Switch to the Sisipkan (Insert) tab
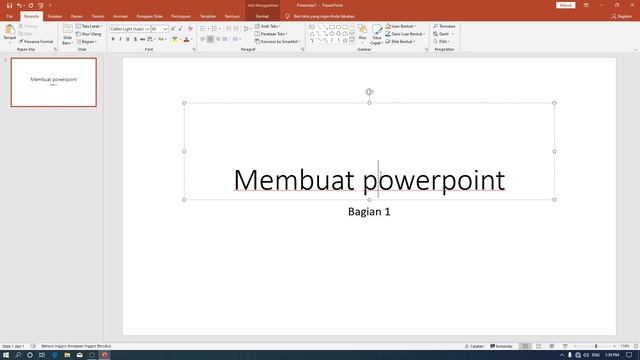This screenshot has height=360, width=640. tap(55, 16)
